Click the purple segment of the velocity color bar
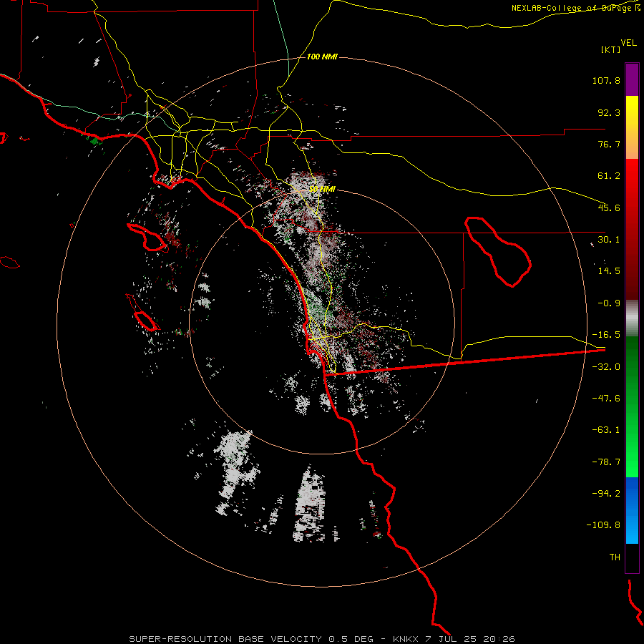Image resolution: width=644 pixels, height=644 pixels. (632, 79)
